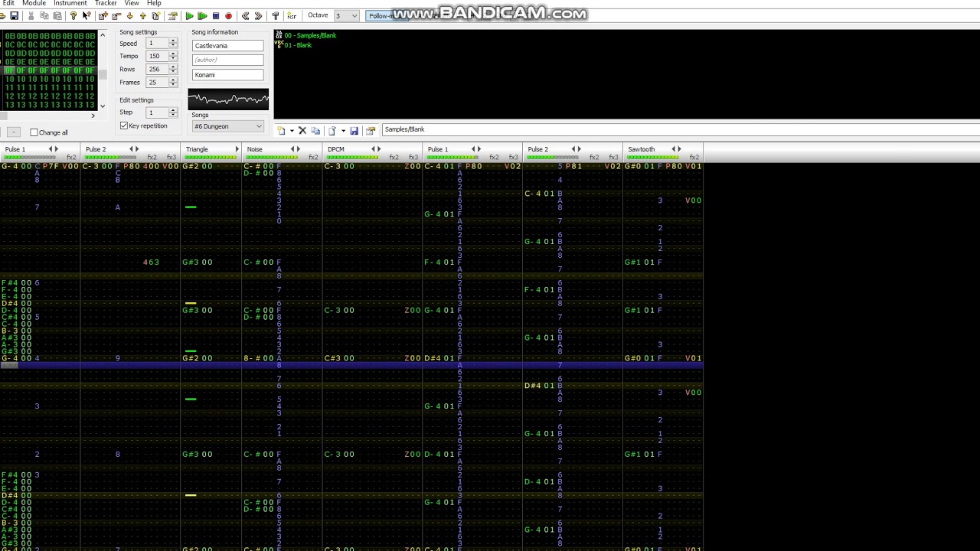Toggle edit mode with the red record icon
This screenshot has height=551, width=980.
(x=228, y=16)
